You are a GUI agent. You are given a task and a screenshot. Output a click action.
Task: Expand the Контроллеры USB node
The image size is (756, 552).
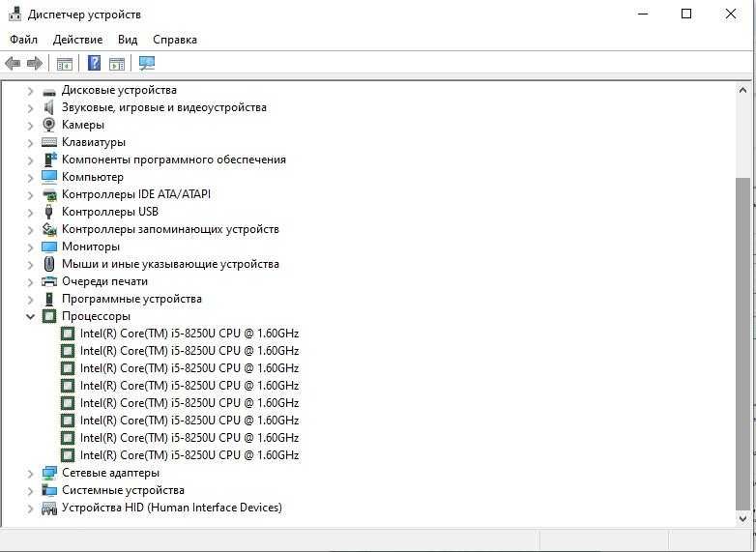30,212
